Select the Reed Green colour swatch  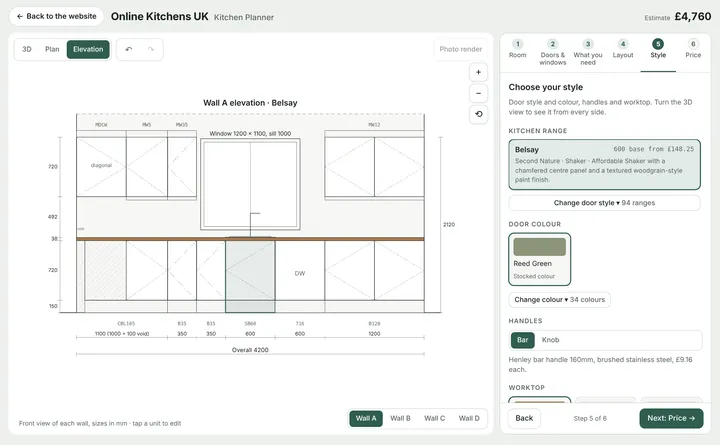tap(540, 259)
